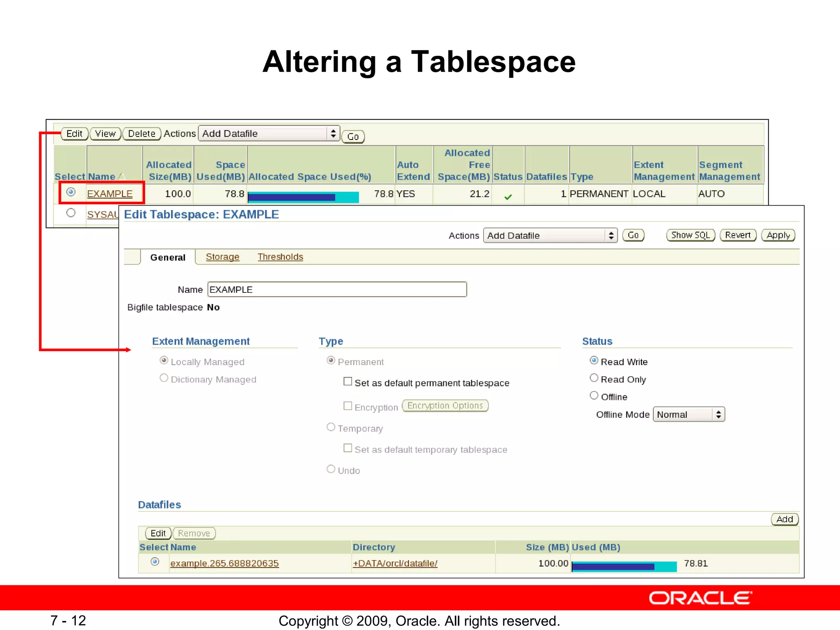Click the View button in the tablespace toolbar

click(x=105, y=134)
